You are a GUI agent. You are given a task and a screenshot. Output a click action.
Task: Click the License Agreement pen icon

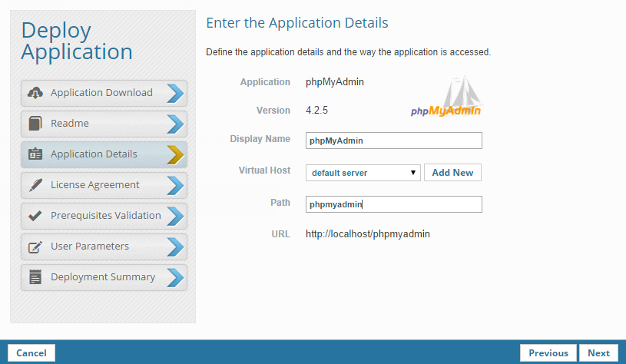pyautogui.click(x=35, y=185)
